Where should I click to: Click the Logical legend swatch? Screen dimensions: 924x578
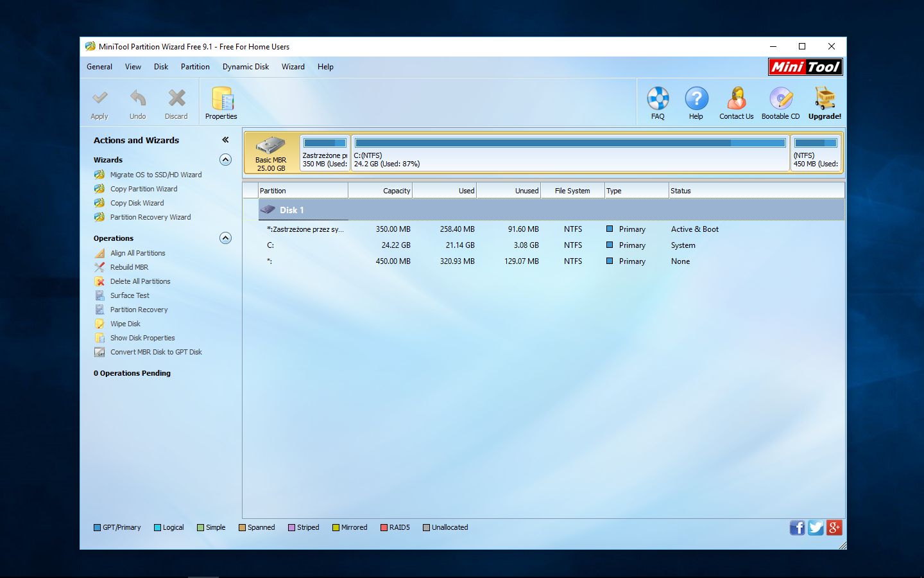coord(157,528)
